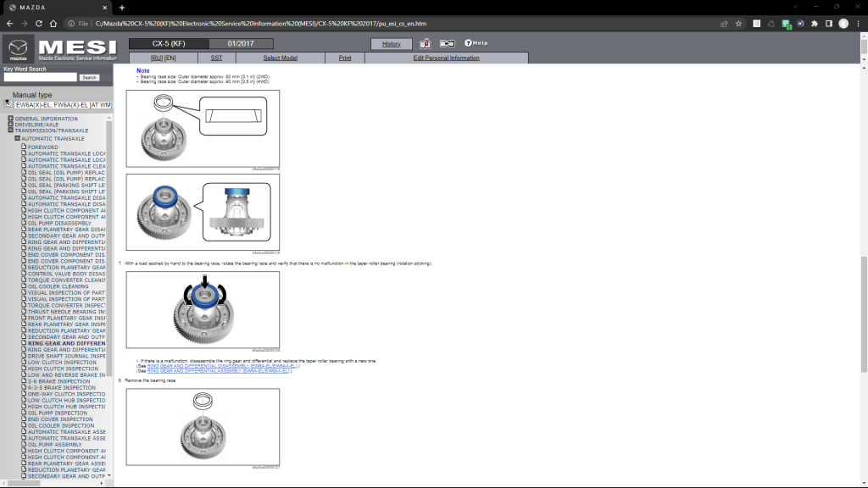Open a new browser tab with plus button
Viewport: 868px width, 488px height.
pyautogui.click(x=122, y=8)
